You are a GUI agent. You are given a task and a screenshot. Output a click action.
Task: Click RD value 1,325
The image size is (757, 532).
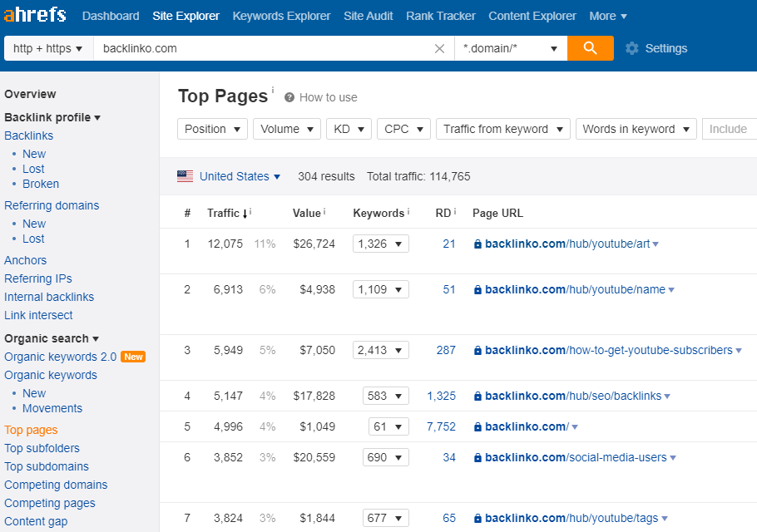441,396
